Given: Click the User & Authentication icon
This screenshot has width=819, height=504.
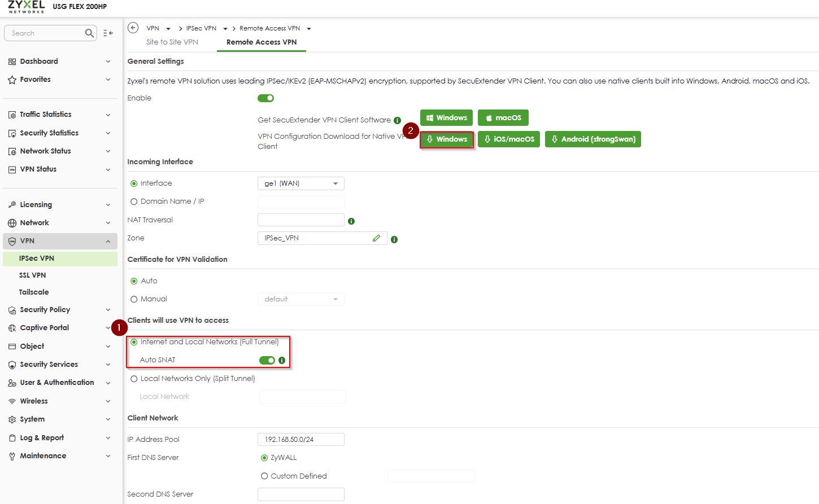Looking at the screenshot, I should coord(12,383).
